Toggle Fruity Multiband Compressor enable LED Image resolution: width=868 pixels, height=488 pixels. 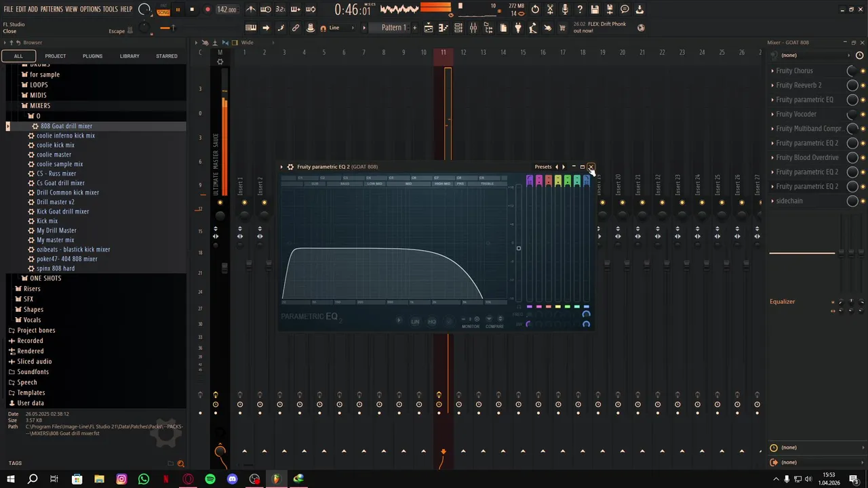(x=863, y=129)
